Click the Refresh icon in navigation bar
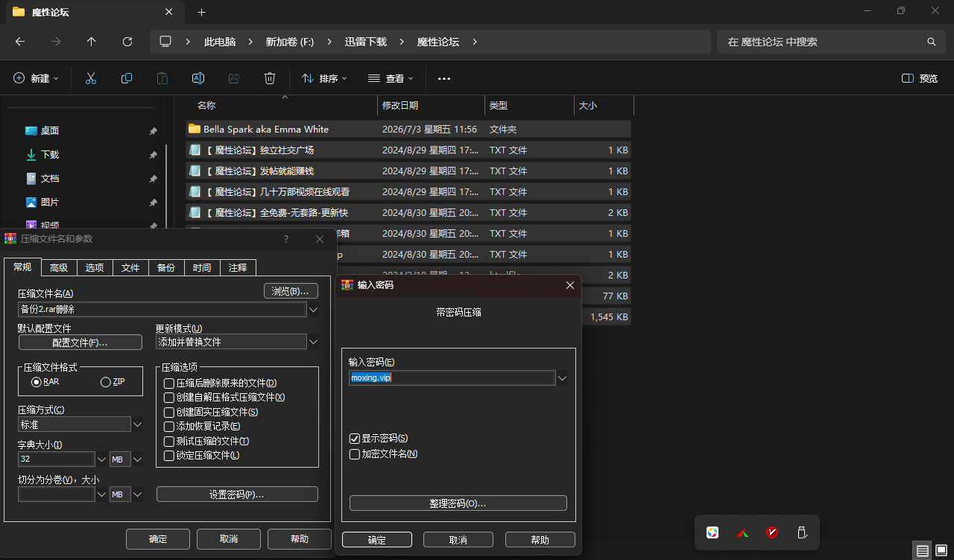 127,42
